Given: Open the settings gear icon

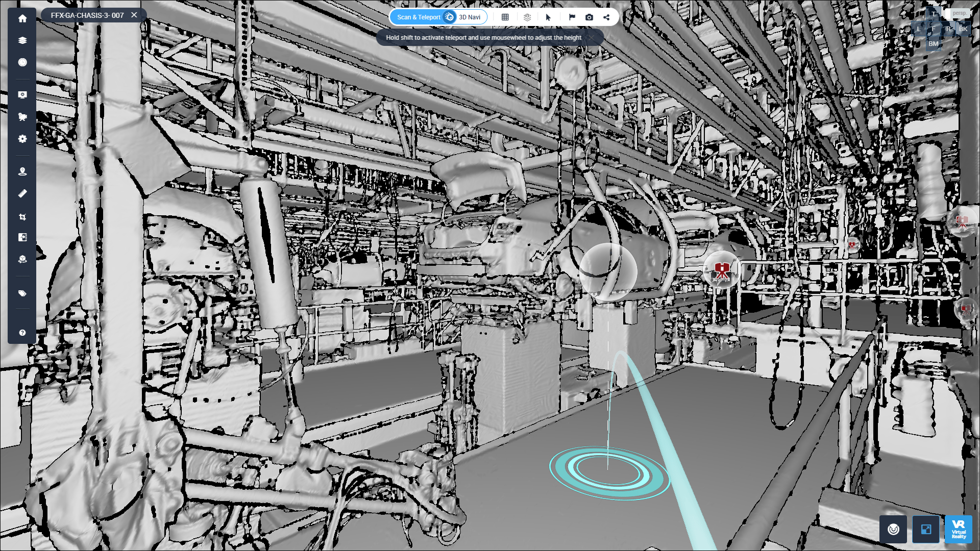Looking at the screenshot, I should (22, 139).
